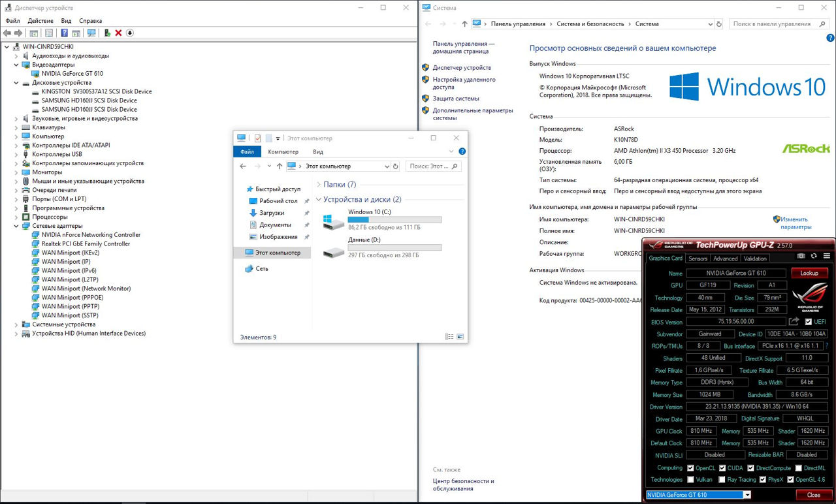Open Настройка удаленного доступа link
This screenshot has height=504, width=836.
click(464, 83)
